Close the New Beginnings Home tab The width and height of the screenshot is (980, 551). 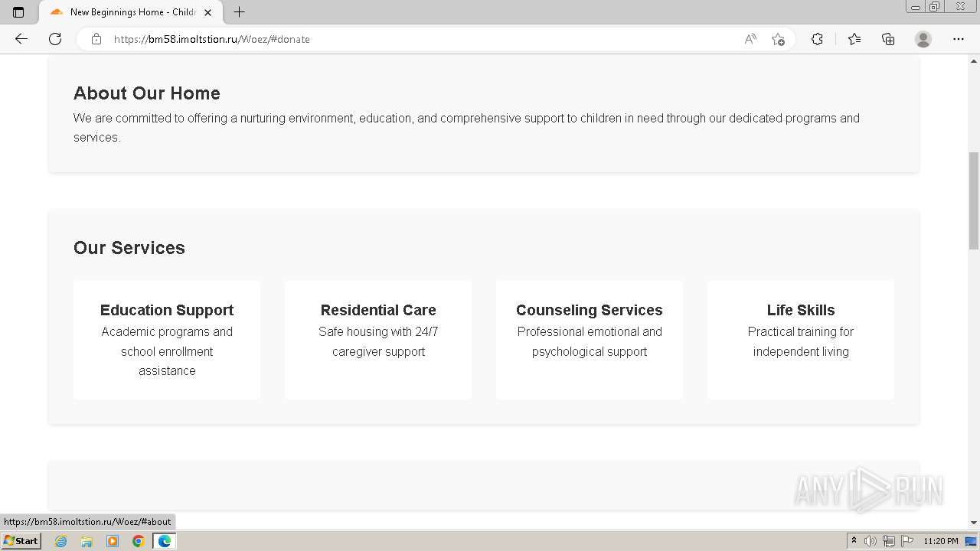[207, 12]
